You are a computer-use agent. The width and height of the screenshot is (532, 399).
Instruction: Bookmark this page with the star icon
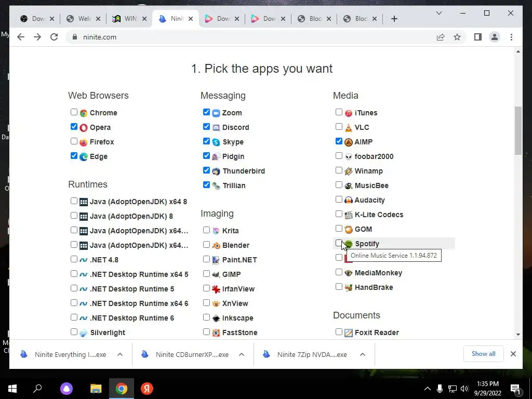coord(457,37)
